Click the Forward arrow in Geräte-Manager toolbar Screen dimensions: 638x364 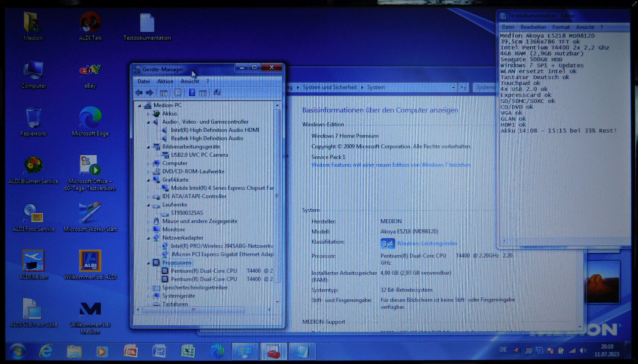pos(150,93)
